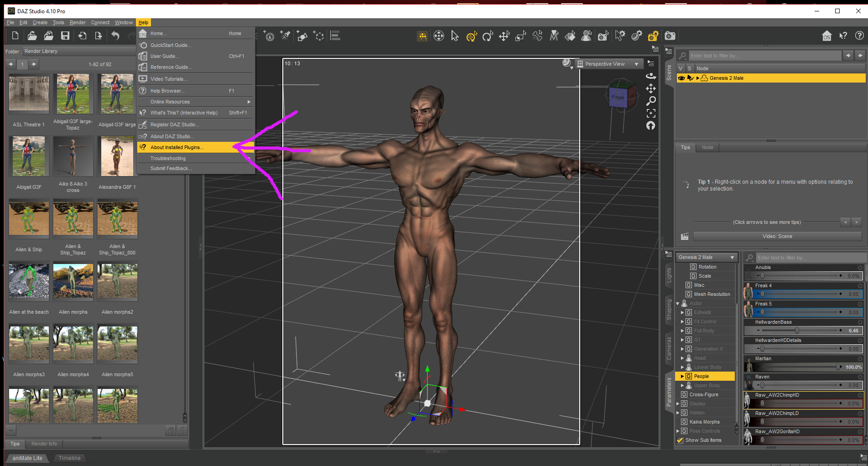
Task: Click the HellwardenBase slider handle
Action: tap(797, 331)
